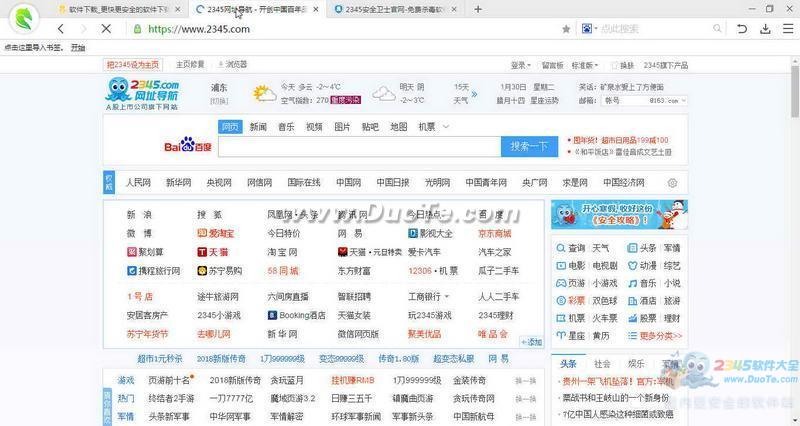Click the 搜索一下 search button

pyautogui.click(x=529, y=146)
